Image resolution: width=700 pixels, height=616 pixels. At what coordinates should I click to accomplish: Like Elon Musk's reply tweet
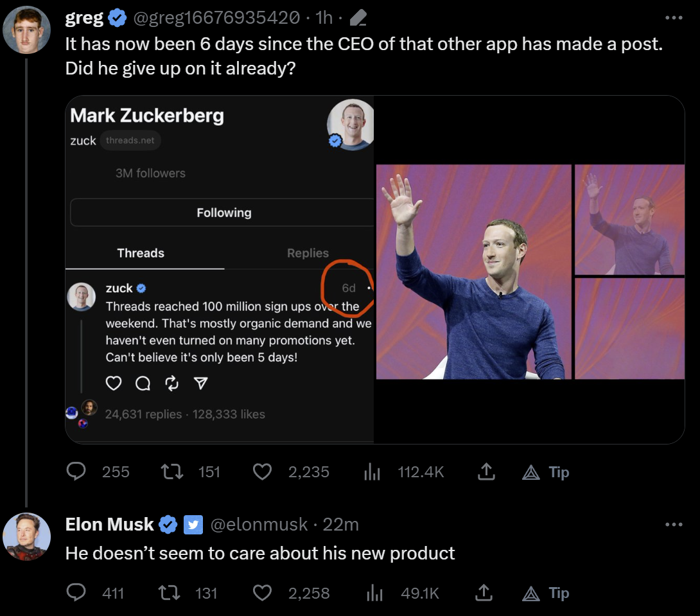point(262,593)
